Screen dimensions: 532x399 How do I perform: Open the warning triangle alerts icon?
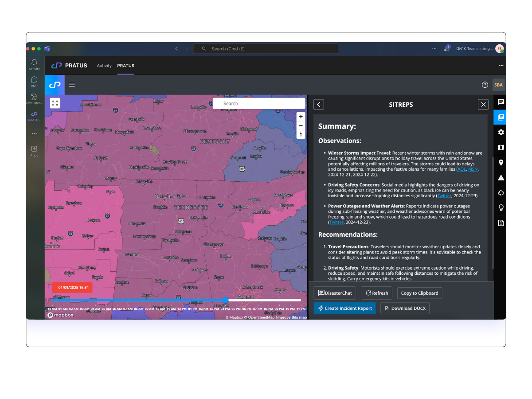pos(501,178)
